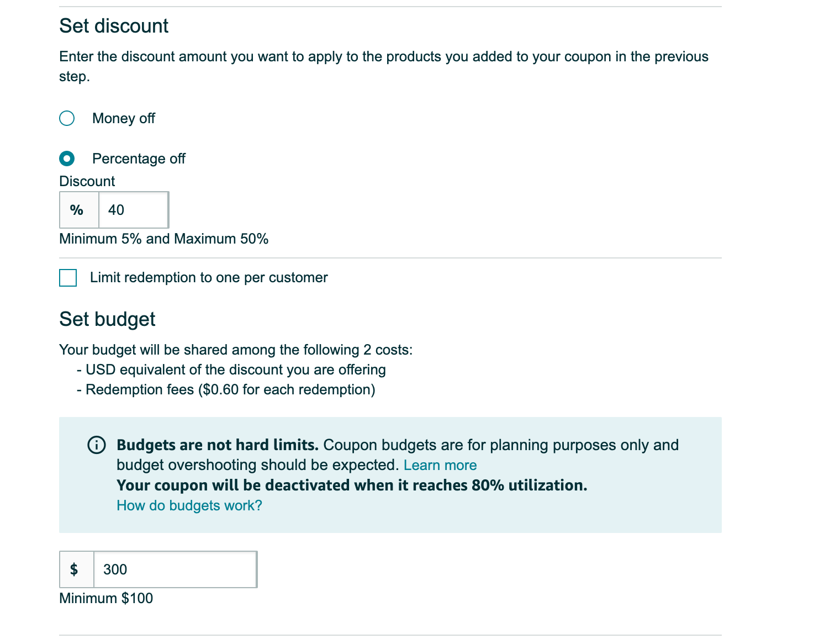Click the Budgets are not hard limits text
The image size is (814, 644).
click(x=218, y=445)
